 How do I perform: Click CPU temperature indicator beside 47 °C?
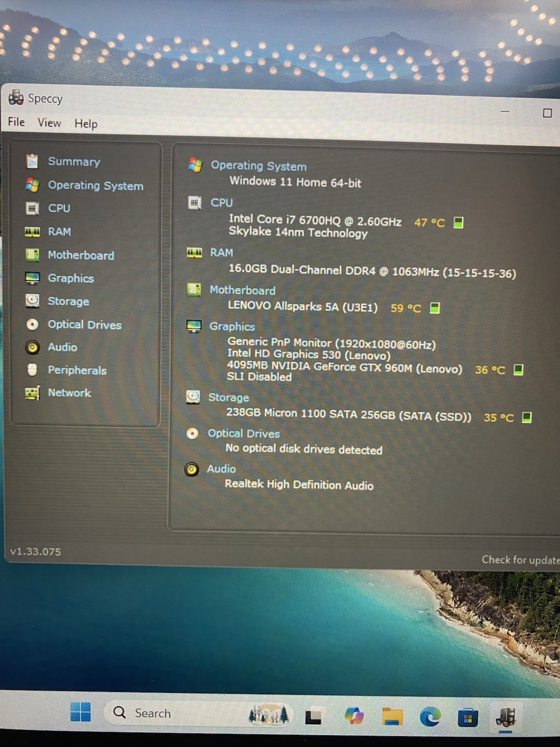tap(459, 223)
